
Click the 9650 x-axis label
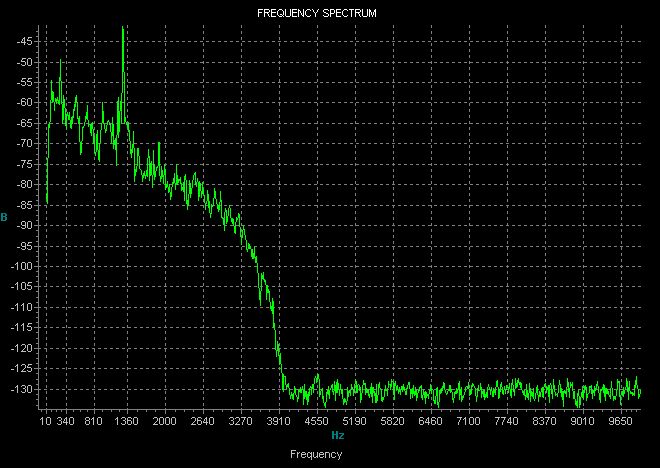620,421
